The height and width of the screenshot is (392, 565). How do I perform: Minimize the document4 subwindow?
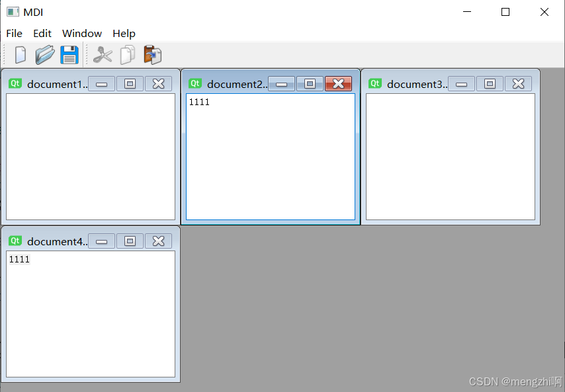pos(102,241)
